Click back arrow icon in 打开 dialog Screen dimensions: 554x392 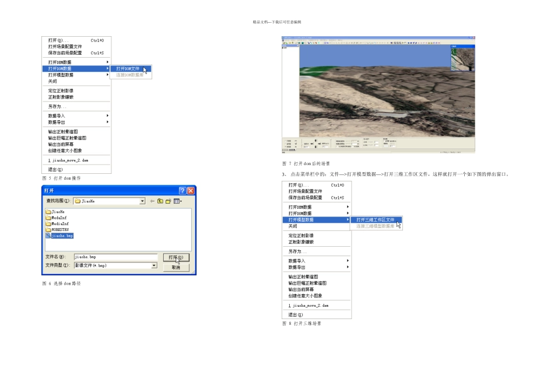tap(152, 201)
